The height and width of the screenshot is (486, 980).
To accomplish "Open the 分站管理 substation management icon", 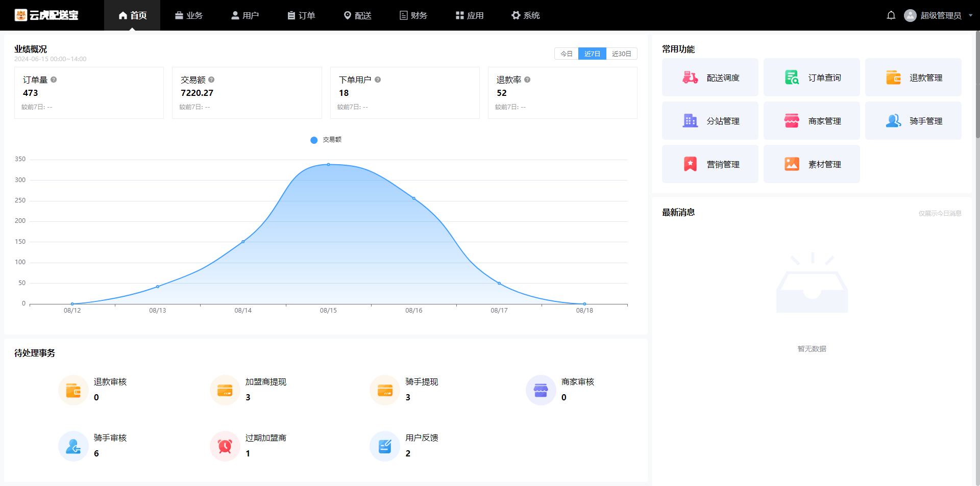I will click(690, 120).
